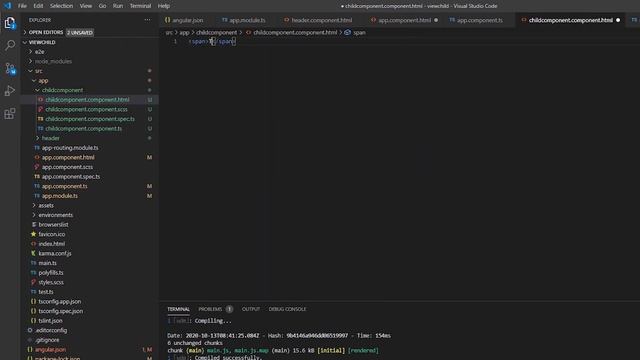Viewport: 640px width, 360px height.
Task: Open the Selection menu
Action: pyautogui.click(x=61, y=6)
